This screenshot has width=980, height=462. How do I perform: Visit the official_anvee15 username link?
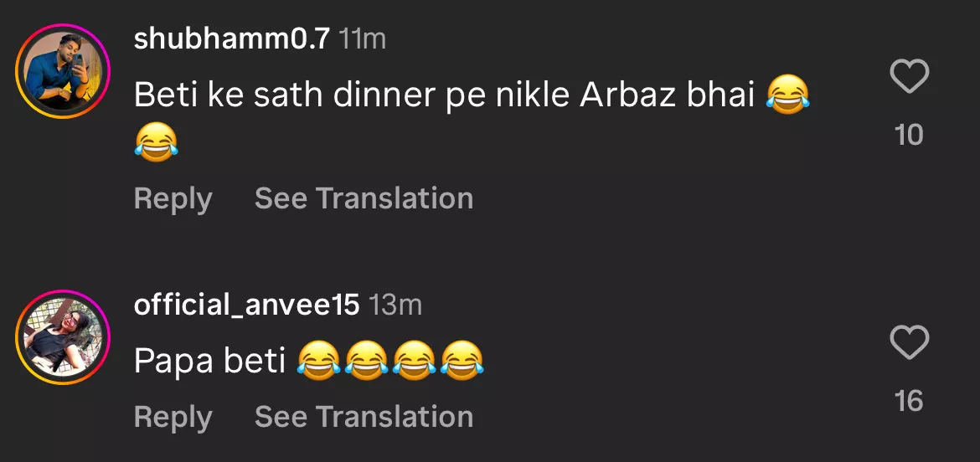coord(246,305)
